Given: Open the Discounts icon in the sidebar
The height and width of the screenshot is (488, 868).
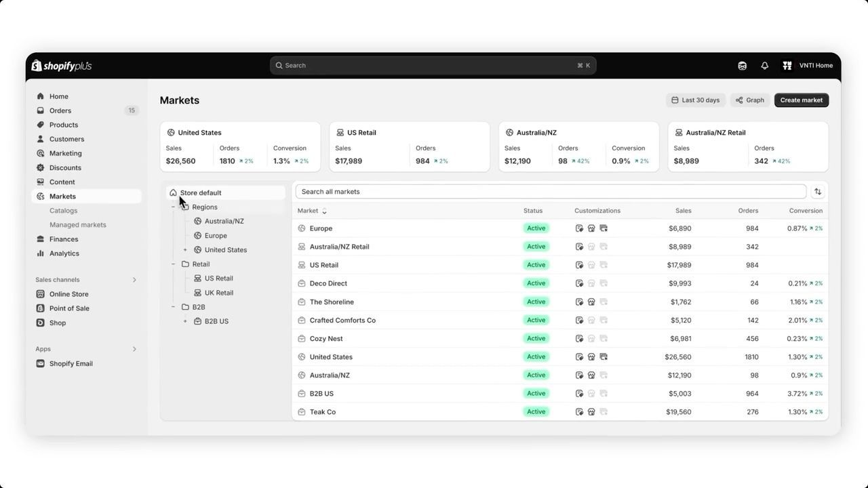Looking at the screenshot, I should (41, 168).
